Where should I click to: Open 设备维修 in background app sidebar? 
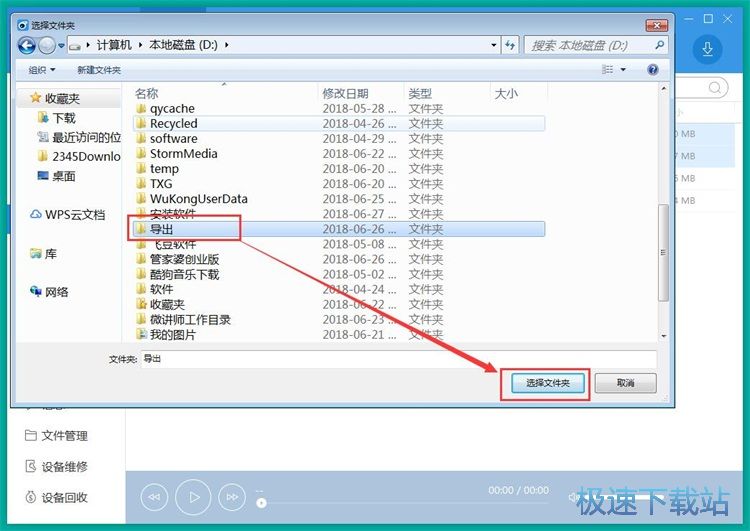[56, 466]
